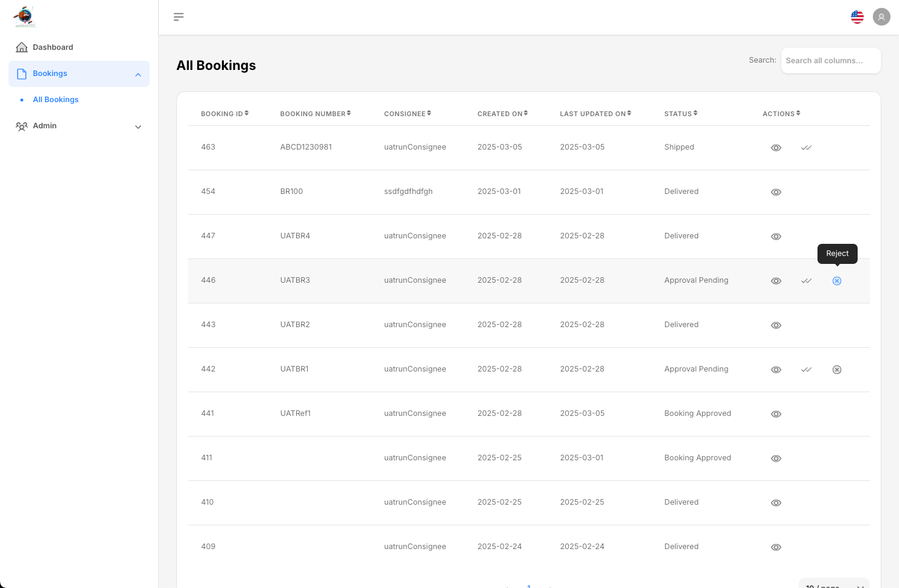Toggle the sidebar with the hamburger icon
The width and height of the screenshot is (899, 588).
(178, 17)
